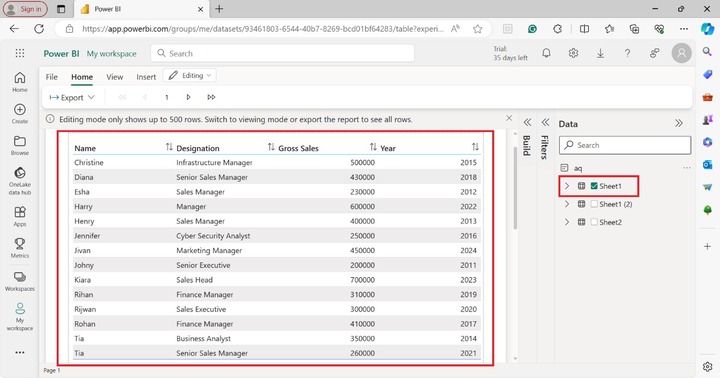The width and height of the screenshot is (720, 378).
Task: Sort by the Designation column
Action: (x=271, y=147)
